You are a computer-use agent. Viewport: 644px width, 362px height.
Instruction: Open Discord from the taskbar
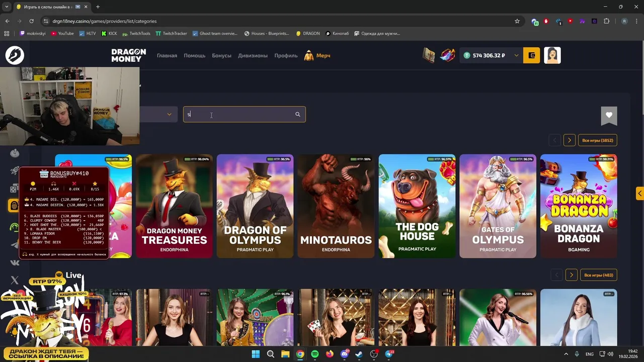coord(345,354)
